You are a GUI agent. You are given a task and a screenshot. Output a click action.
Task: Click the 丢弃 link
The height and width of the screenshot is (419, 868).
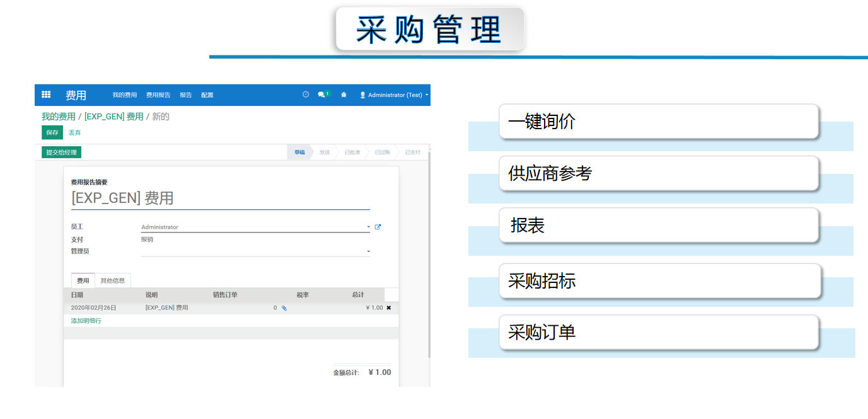click(x=74, y=132)
